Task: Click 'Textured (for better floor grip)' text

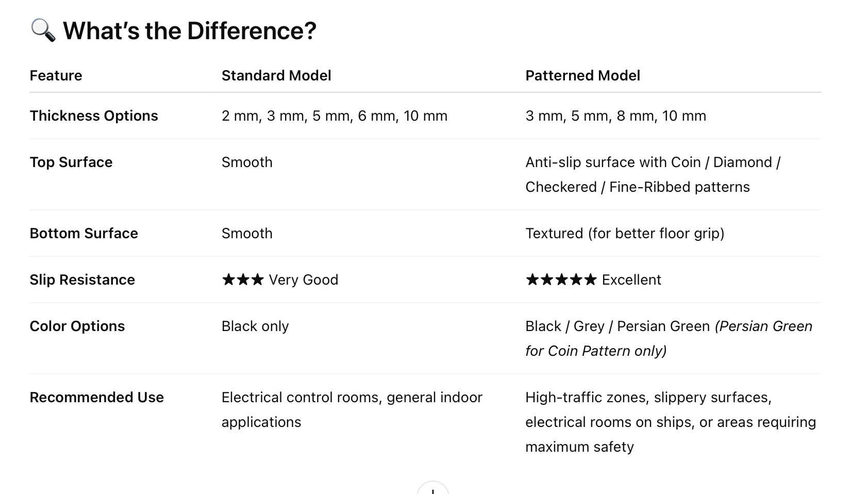Action: 625,233
